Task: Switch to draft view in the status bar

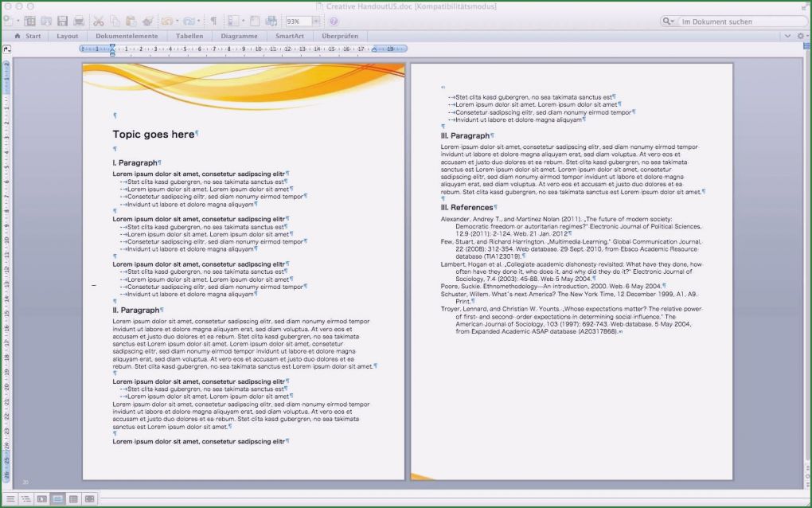Action: pos(10,498)
